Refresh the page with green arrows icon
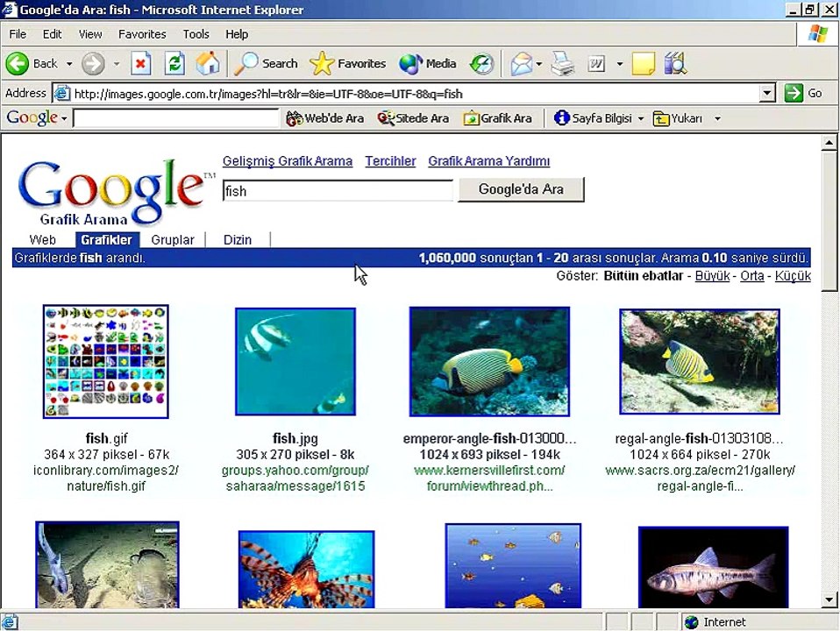840x631 pixels. [x=174, y=64]
